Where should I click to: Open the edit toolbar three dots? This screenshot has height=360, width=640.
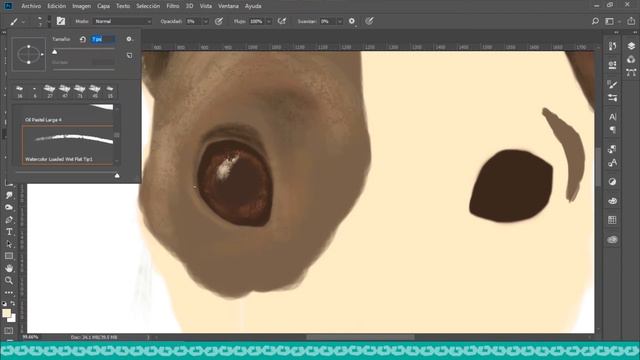9,293
